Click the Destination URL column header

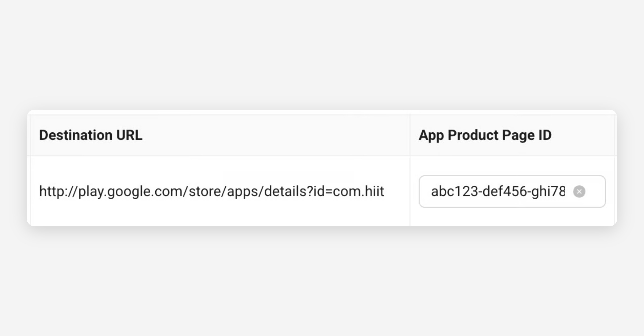[x=91, y=135]
